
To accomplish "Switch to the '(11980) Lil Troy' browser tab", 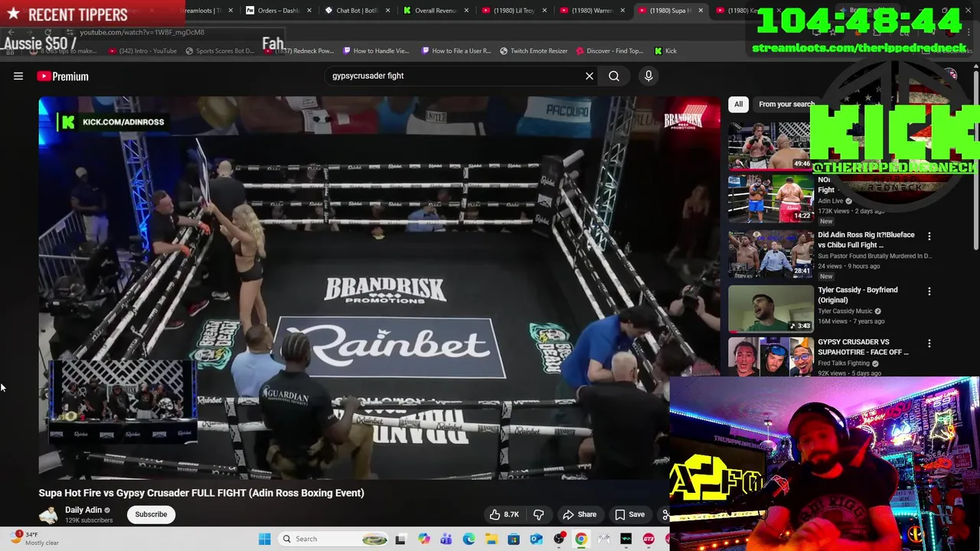I will point(514,11).
